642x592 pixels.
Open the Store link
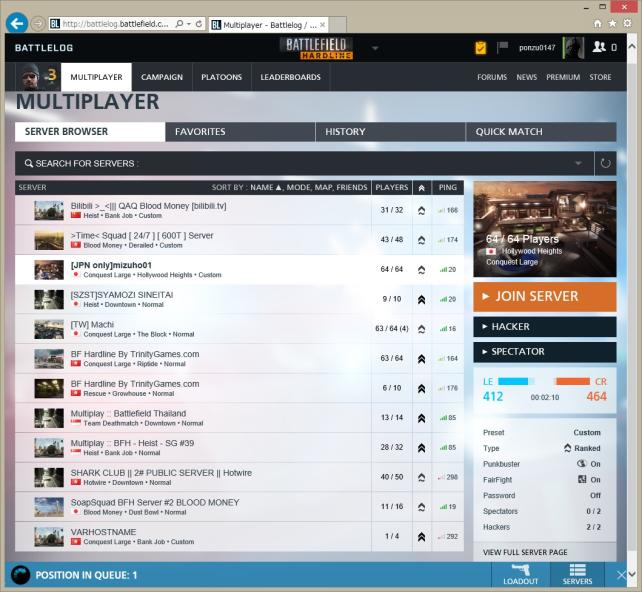pyautogui.click(x=600, y=77)
